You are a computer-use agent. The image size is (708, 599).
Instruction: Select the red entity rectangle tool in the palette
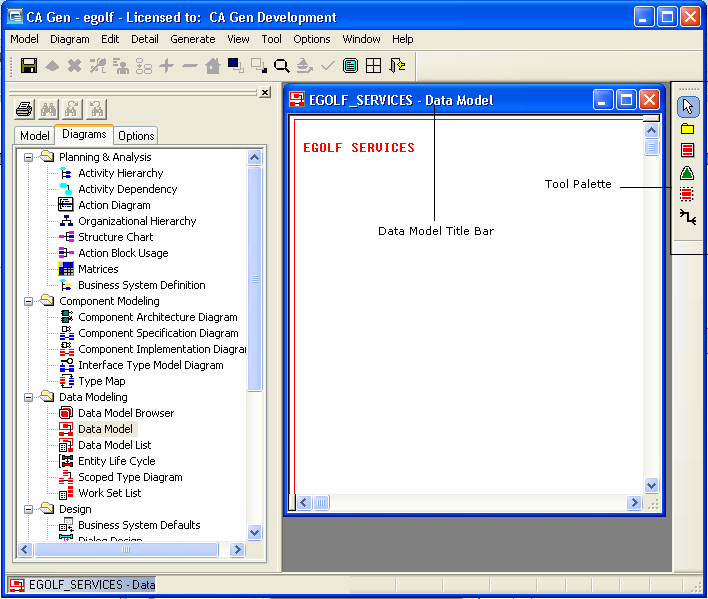[688, 150]
